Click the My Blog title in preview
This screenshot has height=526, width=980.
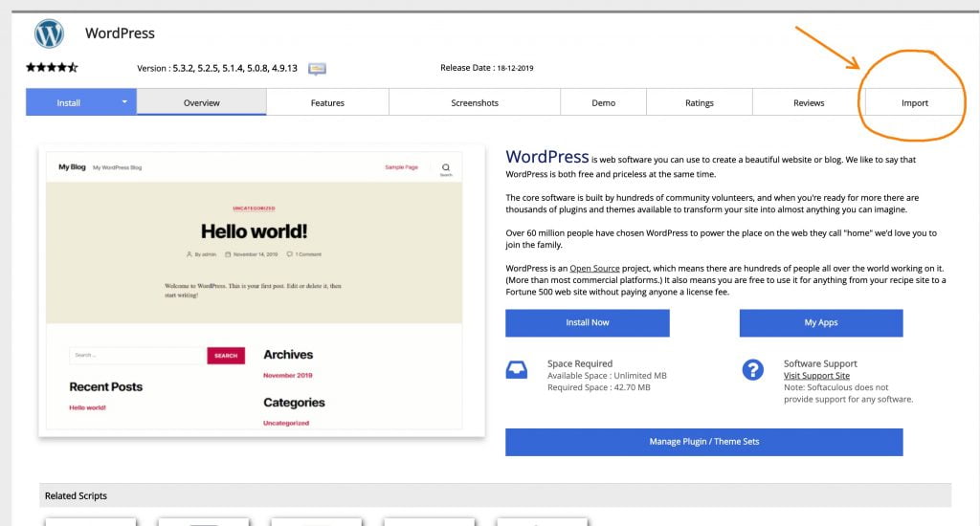click(x=72, y=166)
